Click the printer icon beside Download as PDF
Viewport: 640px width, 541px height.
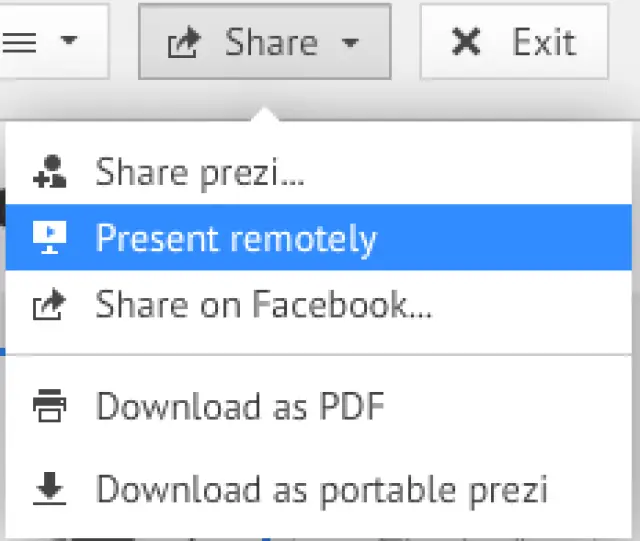click(x=49, y=406)
